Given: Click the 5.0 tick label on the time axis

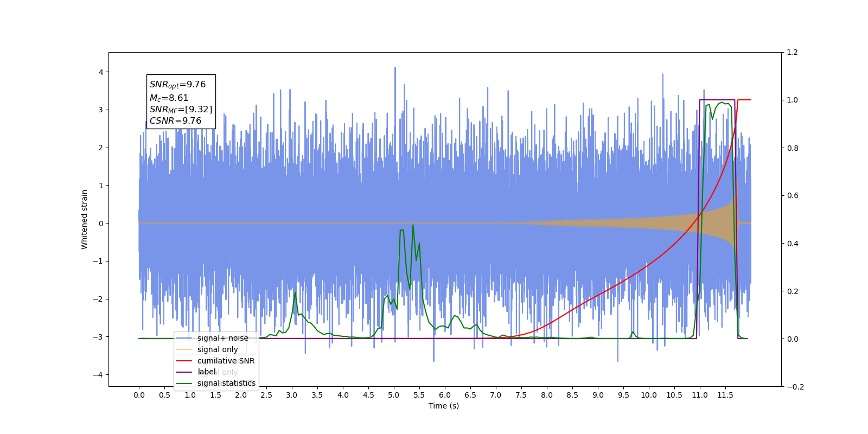Looking at the screenshot, I should (x=394, y=395).
